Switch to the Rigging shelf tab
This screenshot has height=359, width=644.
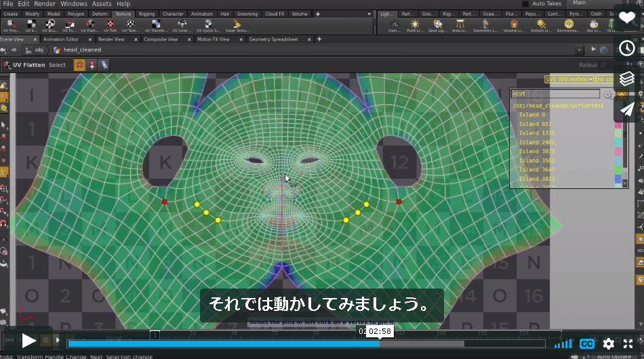coord(146,14)
